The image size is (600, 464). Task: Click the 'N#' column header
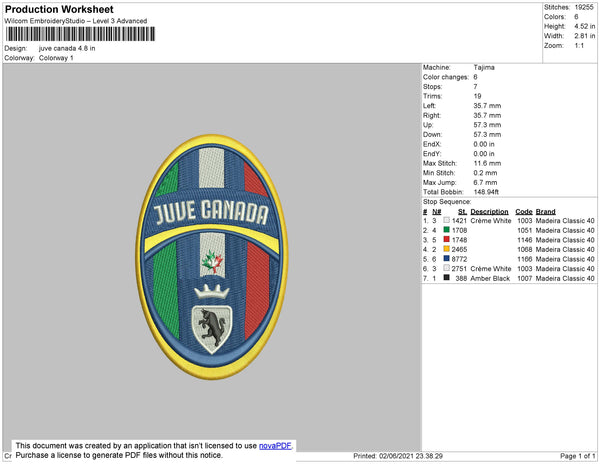(x=437, y=212)
